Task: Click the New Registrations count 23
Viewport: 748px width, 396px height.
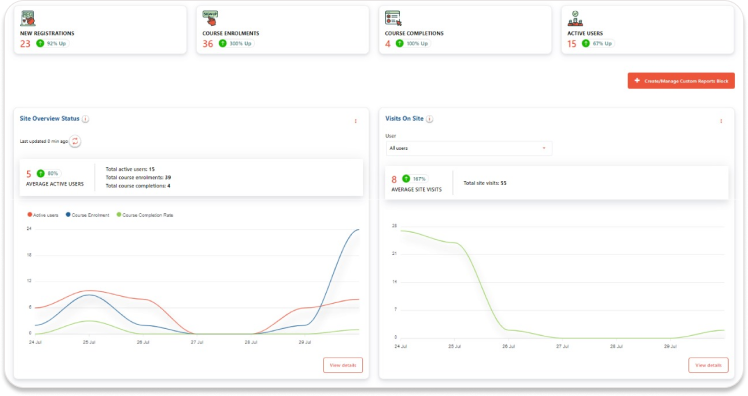Action: point(25,43)
